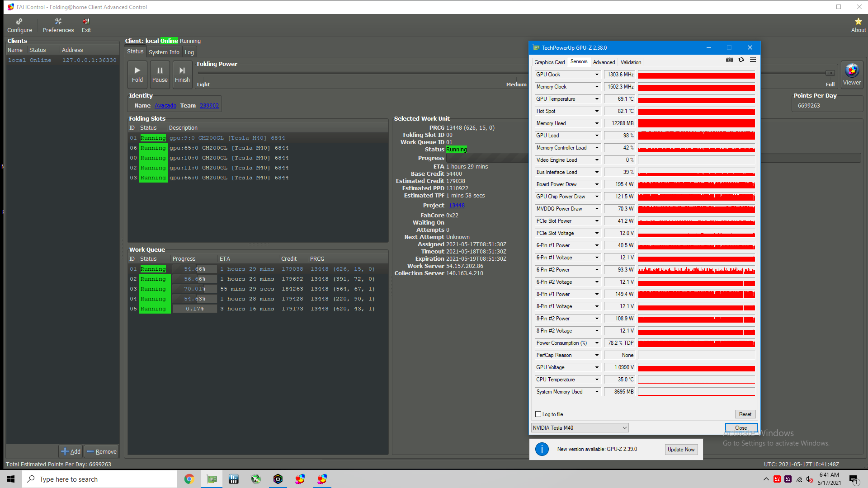
Task: Sort Work Queue by Credit column
Action: tap(293, 259)
